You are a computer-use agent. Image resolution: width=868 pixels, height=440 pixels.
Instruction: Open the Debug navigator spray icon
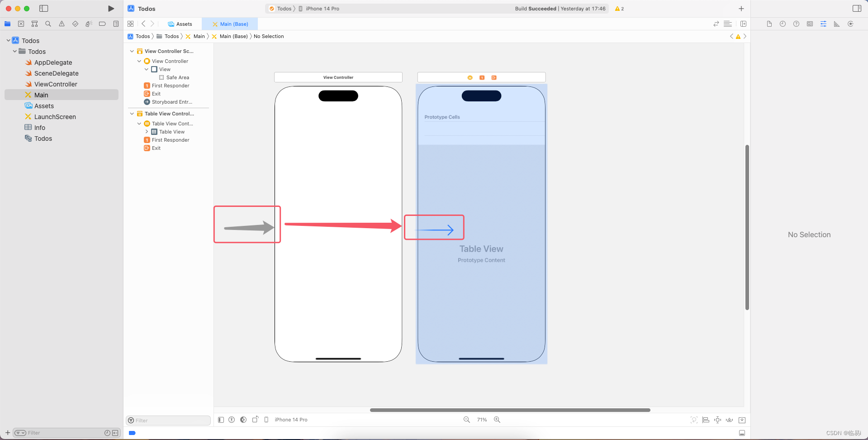point(89,24)
